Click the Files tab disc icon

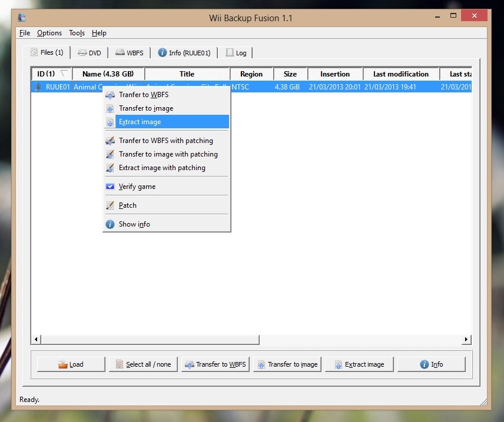(x=34, y=52)
